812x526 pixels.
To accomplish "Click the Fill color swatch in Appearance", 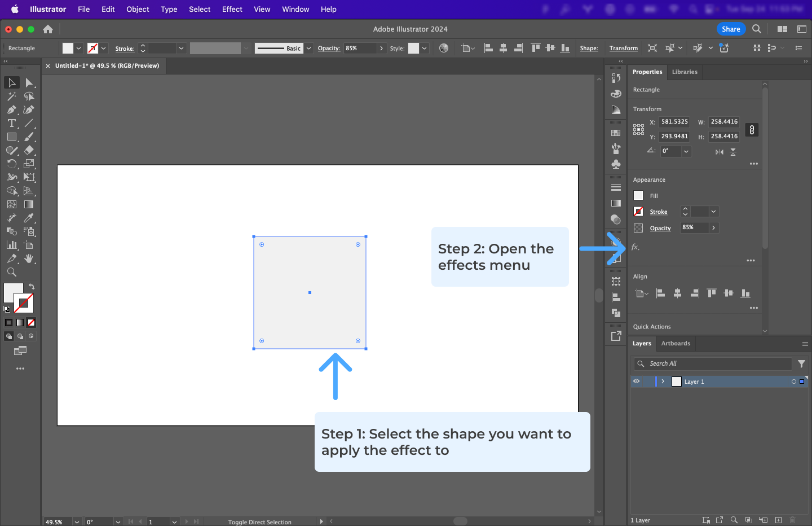I will coord(638,196).
